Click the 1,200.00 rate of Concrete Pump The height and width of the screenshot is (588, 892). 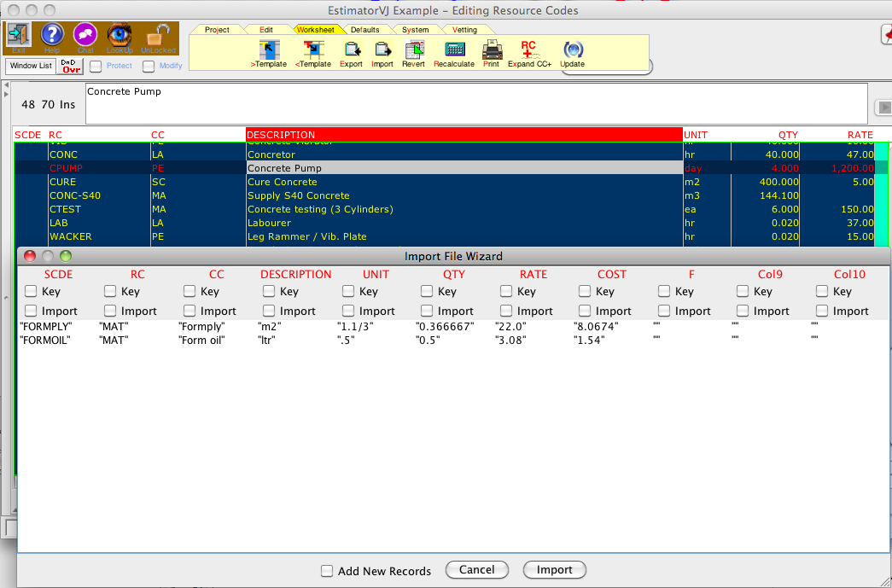coord(852,168)
